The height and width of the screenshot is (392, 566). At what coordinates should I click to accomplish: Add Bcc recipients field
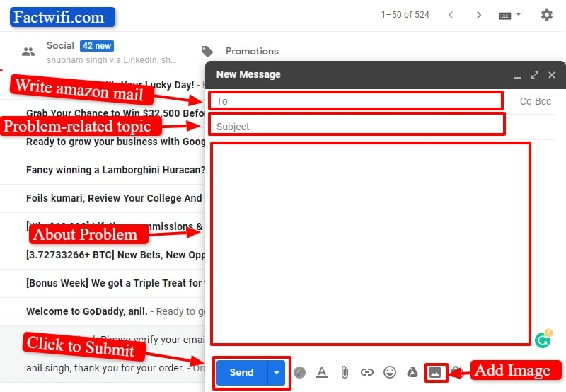543,101
